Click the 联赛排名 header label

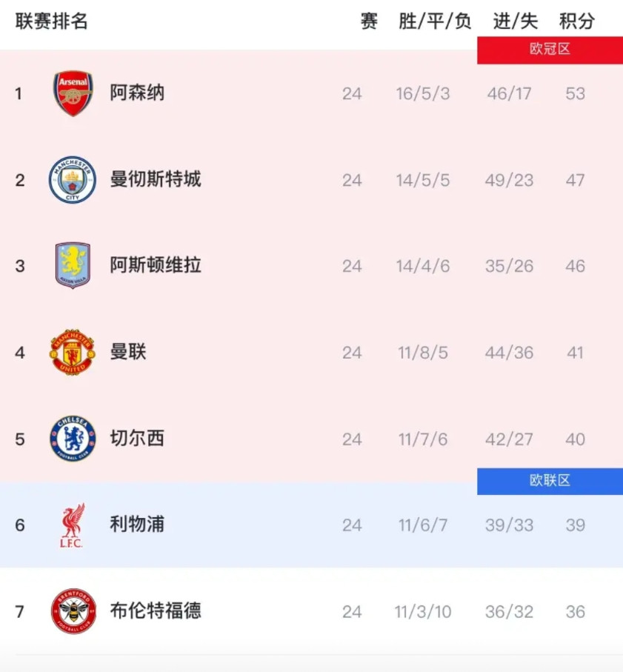50,21
